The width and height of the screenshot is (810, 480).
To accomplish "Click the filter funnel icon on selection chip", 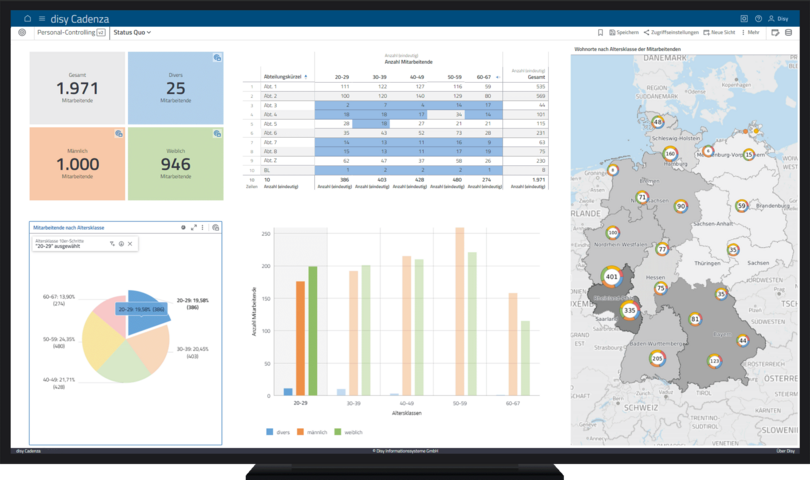I will click(112, 244).
